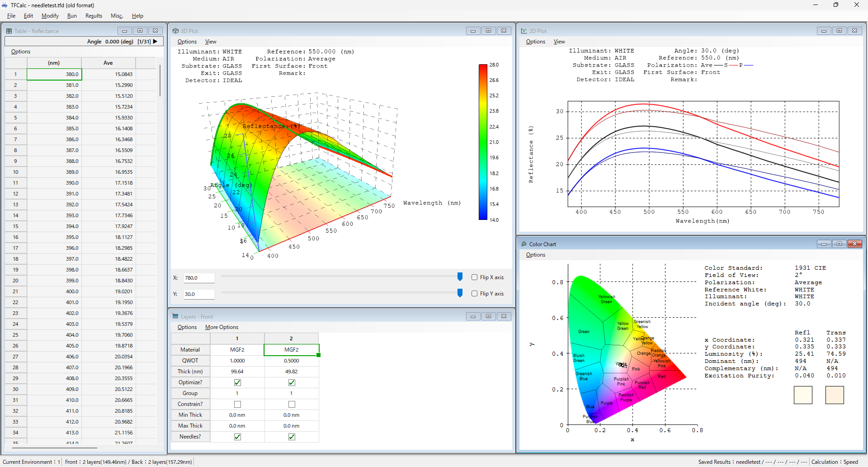The image size is (868, 467).
Task: Click the Table - Reflectance window icon
Action: 9,31
